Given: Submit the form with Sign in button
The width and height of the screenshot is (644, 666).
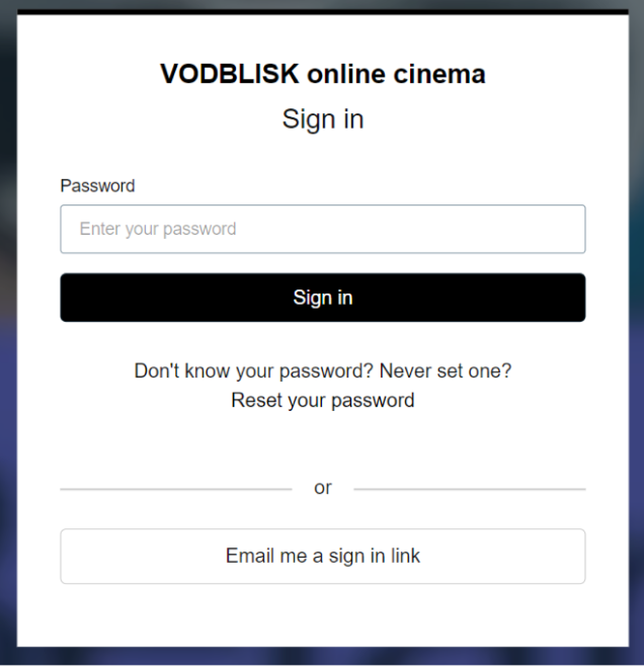Looking at the screenshot, I should tap(323, 298).
